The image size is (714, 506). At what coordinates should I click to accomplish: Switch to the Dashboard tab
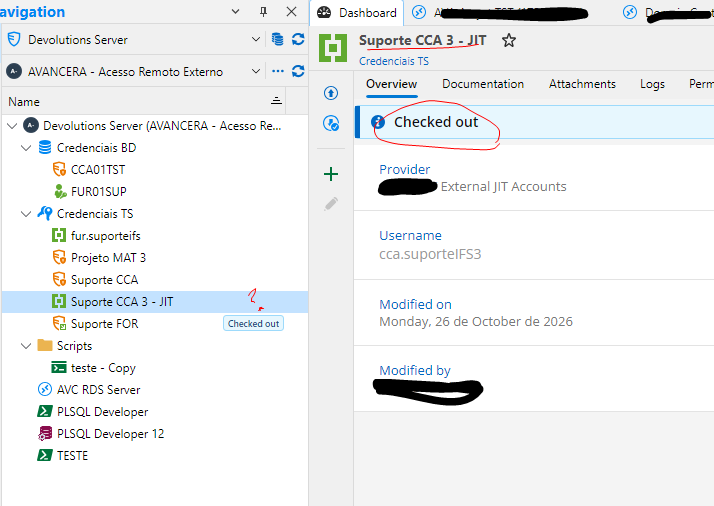357,13
